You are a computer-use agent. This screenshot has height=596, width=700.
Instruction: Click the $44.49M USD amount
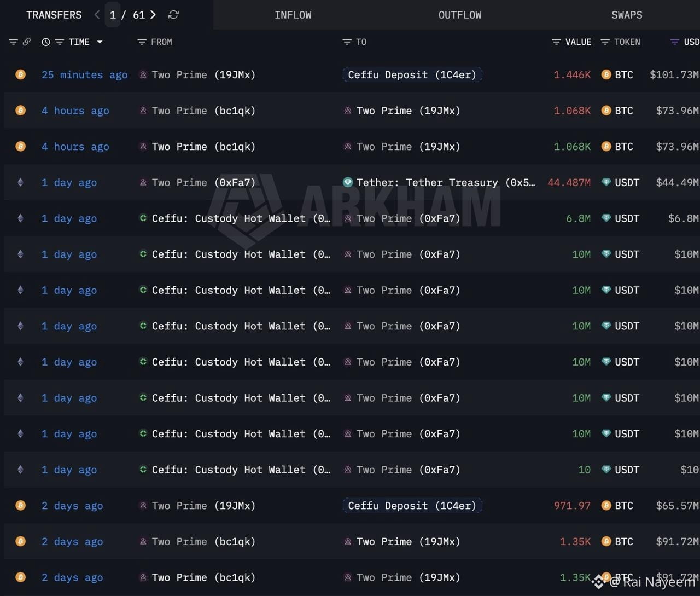click(678, 183)
